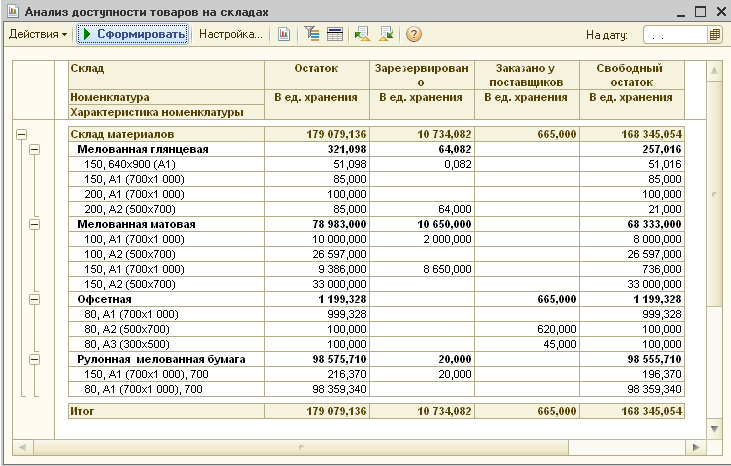Select the row 80, A1 (700x1 000) under Офсетная

[x=166, y=315]
